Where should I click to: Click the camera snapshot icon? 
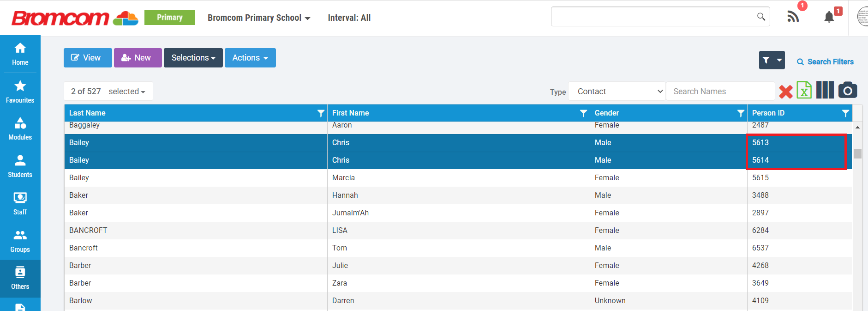click(x=847, y=90)
